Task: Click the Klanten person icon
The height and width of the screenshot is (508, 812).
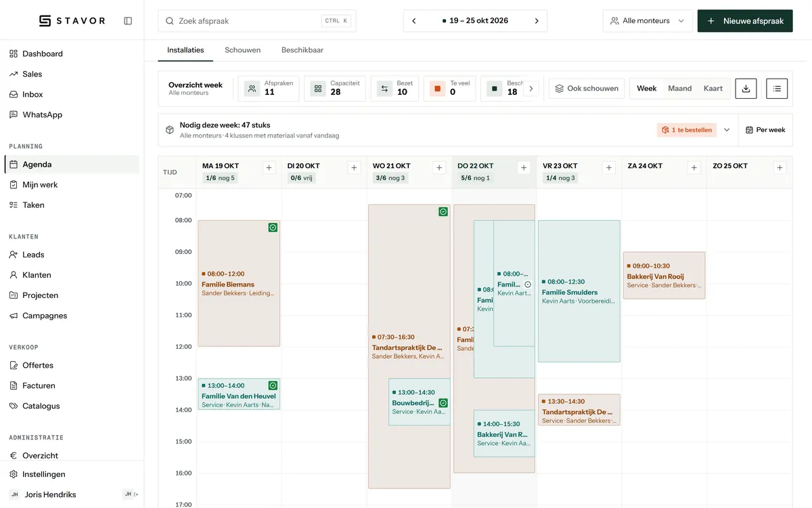Action: (14, 275)
